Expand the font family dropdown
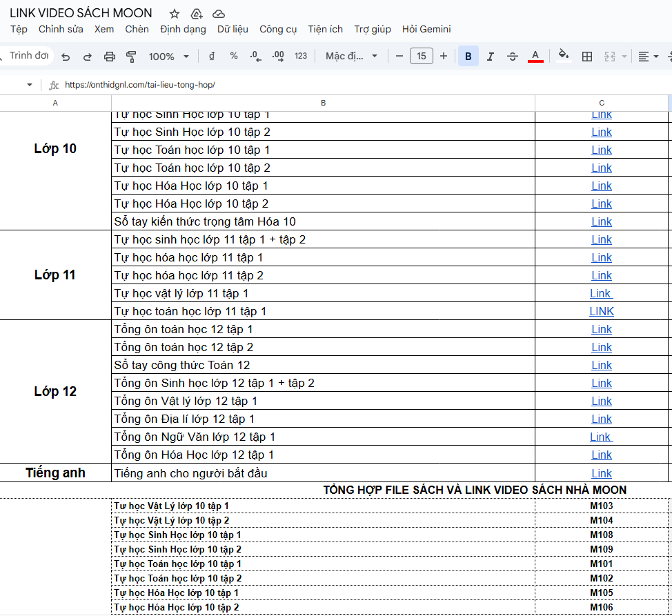The image size is (672, 616). [x=352, y=57]
